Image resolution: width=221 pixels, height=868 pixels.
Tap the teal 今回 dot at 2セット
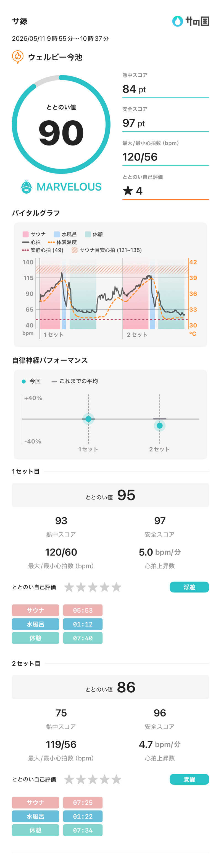pyautogui.click(x=160, y=426)
